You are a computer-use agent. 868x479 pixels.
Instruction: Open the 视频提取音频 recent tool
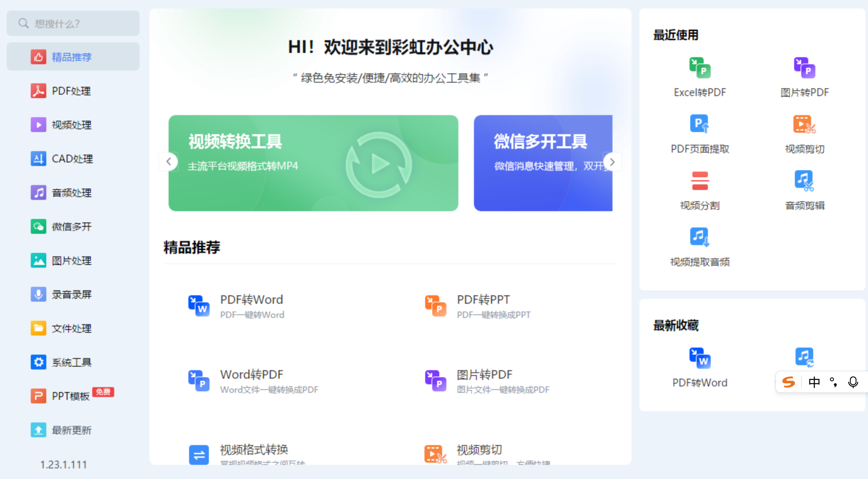[699, 237]
